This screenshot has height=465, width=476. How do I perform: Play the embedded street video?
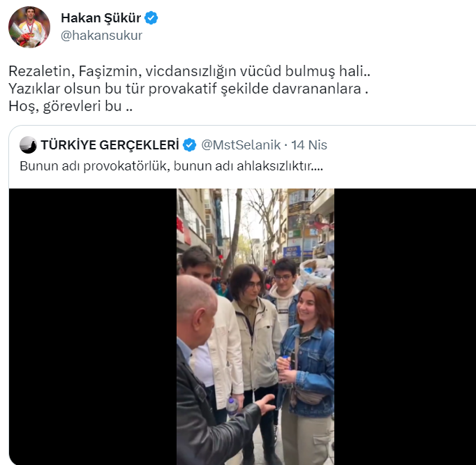[x=255, y=327]
